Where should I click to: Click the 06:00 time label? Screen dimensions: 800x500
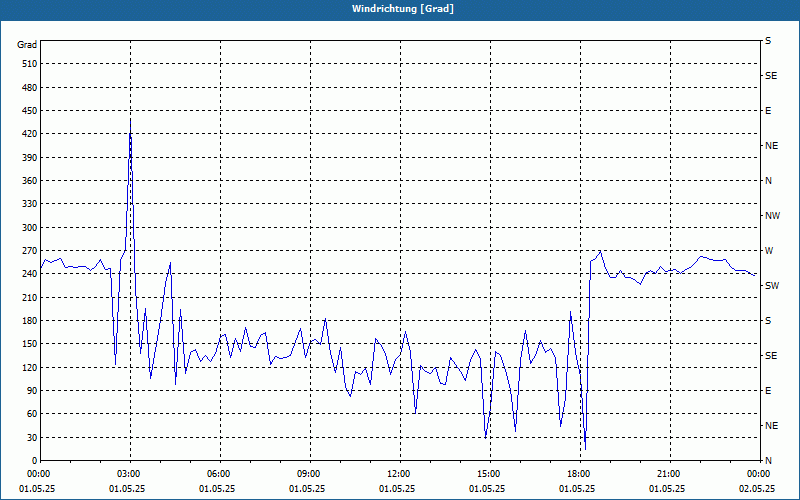click(217, 474)
